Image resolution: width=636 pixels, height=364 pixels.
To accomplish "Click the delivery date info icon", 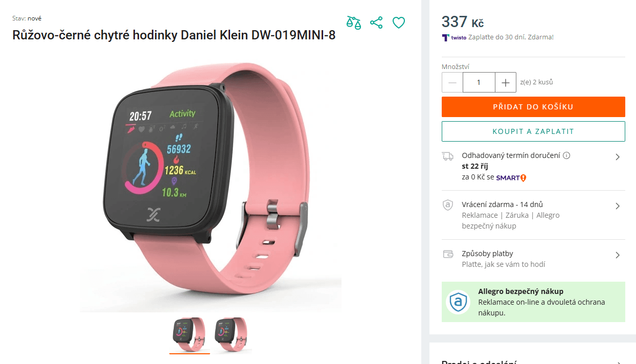I will click(566, 155).
